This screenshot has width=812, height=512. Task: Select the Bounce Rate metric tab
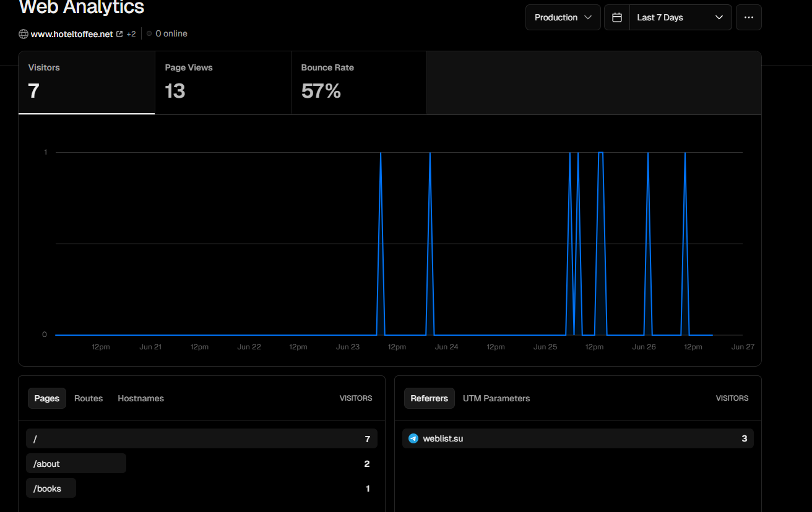(359, 83)
